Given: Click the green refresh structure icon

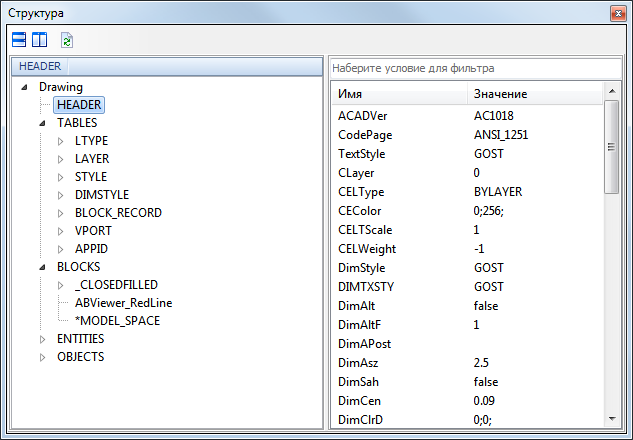Looking at the screenshot, I should coord(67,40).
